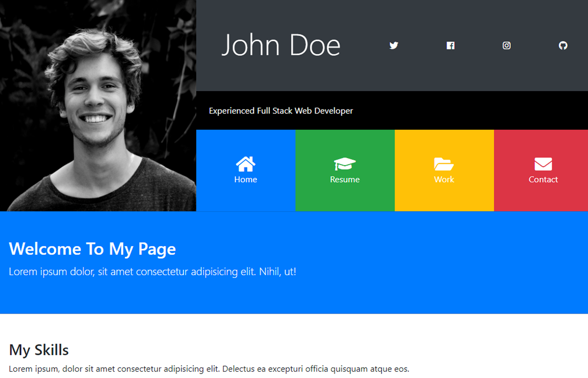Click the John Doe portrait photo
This screenshot has width=588, height=378.
(98, 105)
